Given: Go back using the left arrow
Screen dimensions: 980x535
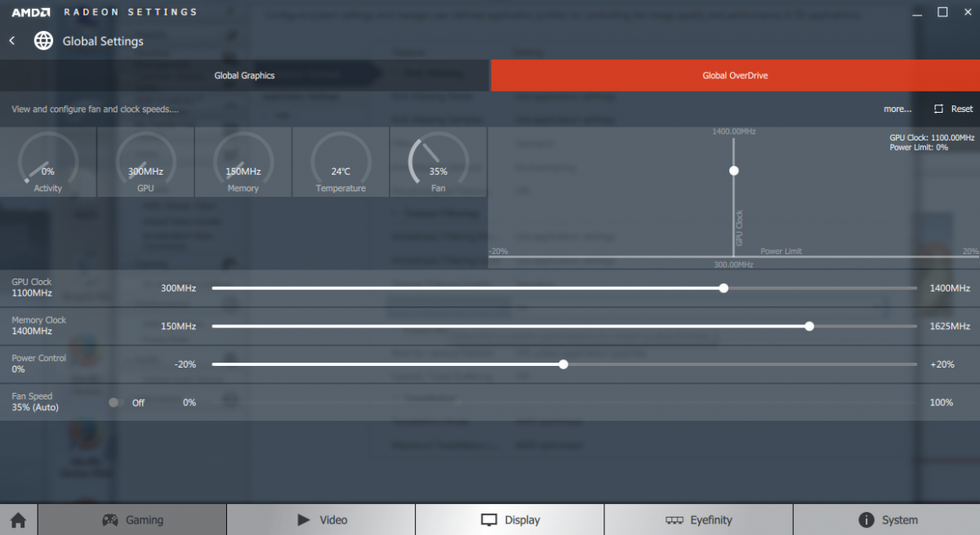Looking at the screenshot, I should tap(12, 41).
